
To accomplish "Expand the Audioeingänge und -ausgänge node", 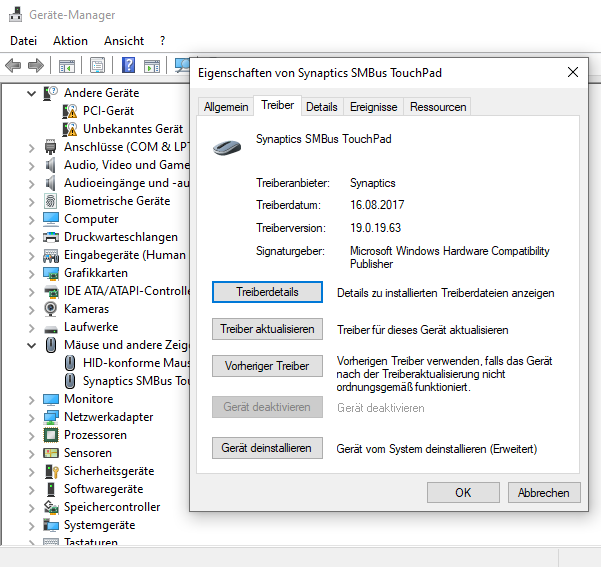I will 31,184.
